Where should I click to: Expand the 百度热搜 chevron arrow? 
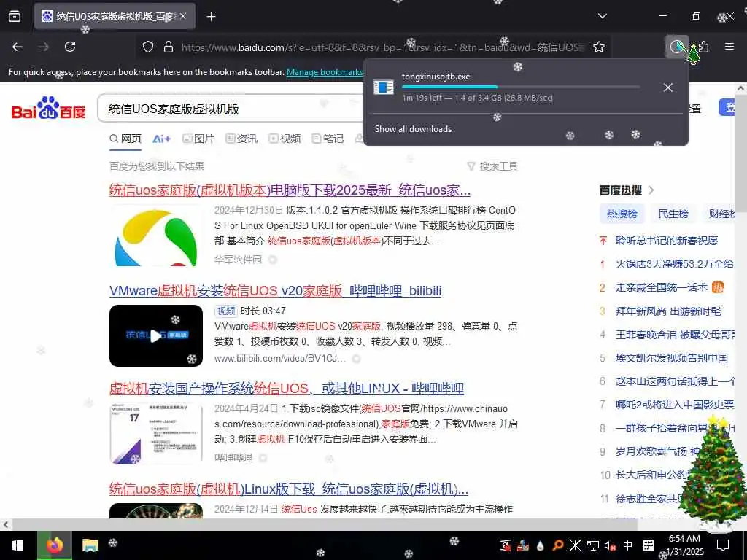point(651,190)
